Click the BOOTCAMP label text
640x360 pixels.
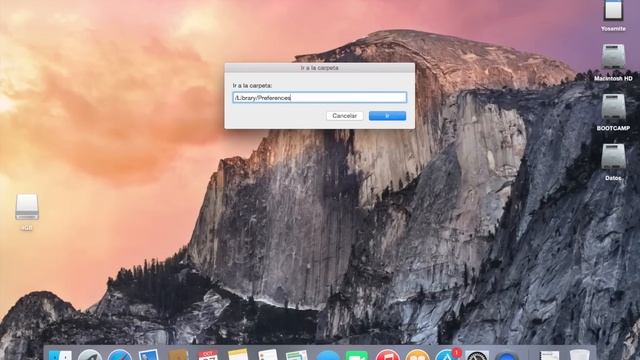613,128
